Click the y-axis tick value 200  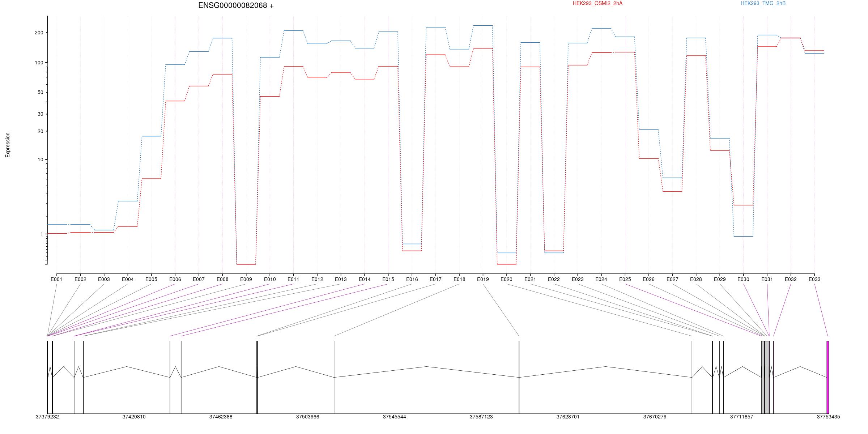pos(39,33)
